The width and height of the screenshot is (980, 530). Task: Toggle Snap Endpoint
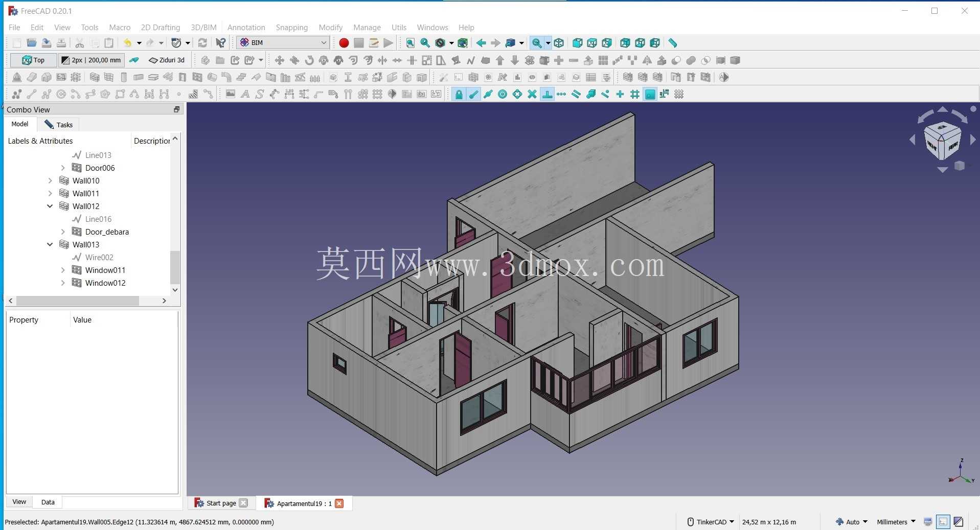pos(473,94)
